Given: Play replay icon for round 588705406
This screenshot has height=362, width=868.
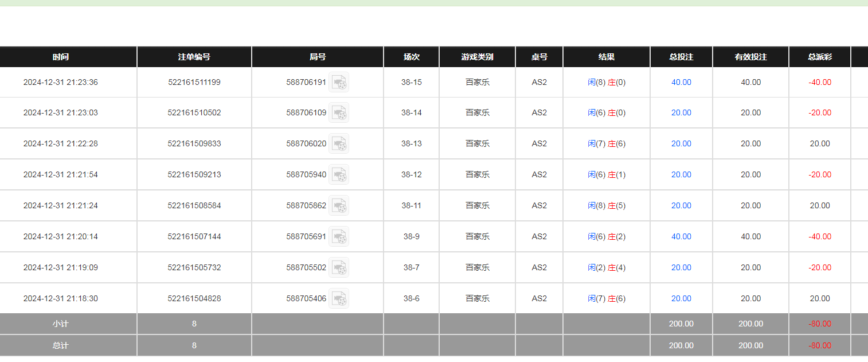Looking at the screenshot, I should [x=339, y=299].
